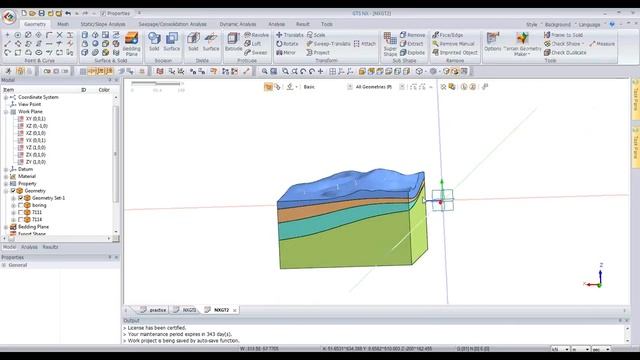Open the geometry Options tool
This screenshot has width=640, height=360.
[x=493, y=42]
